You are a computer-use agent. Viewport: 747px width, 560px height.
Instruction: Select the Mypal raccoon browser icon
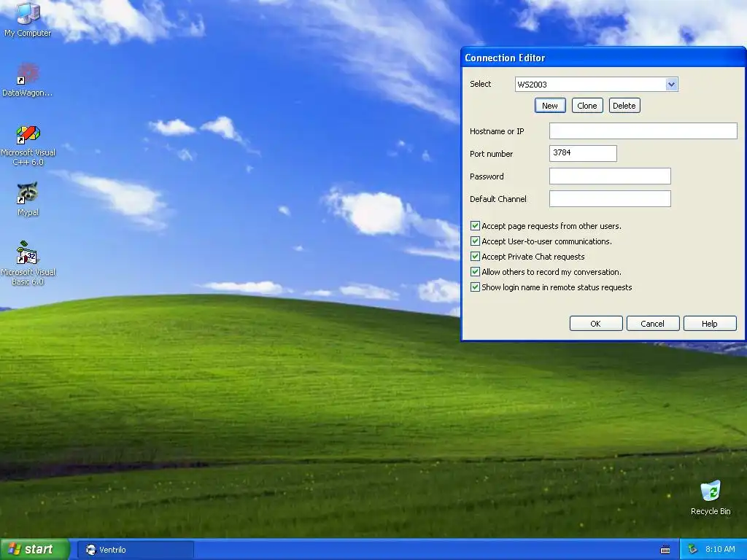[x=28, y=198]
